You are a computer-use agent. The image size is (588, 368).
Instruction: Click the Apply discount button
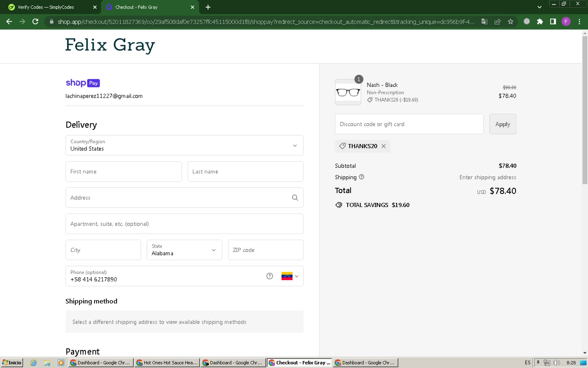click(503, 124)
